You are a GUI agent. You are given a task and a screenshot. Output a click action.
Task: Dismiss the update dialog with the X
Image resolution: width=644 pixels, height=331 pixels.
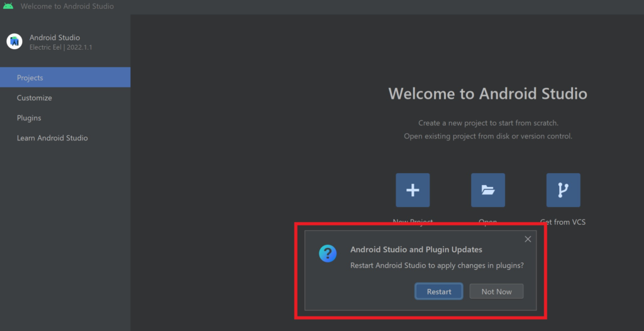(x=528, y=239)
